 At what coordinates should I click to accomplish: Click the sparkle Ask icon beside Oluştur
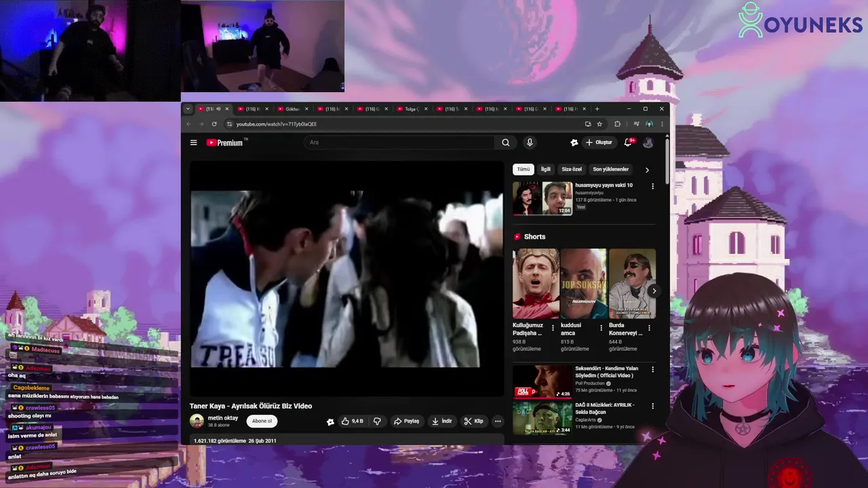coord(574,142)
